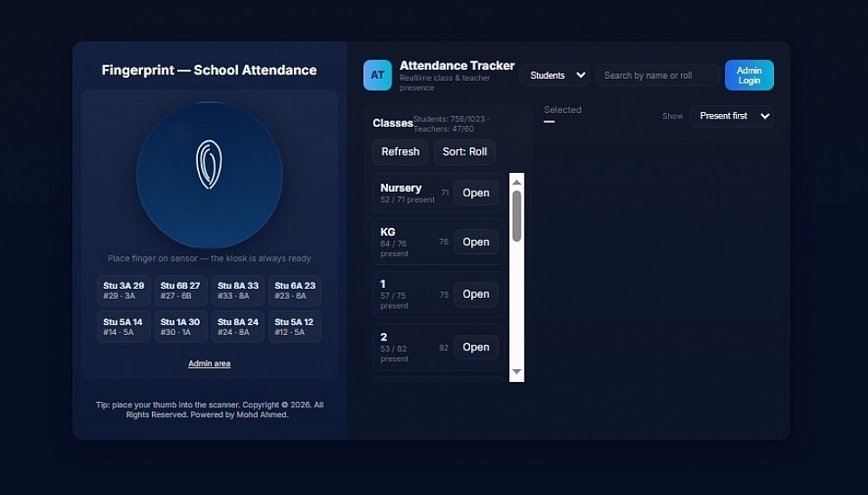Choose the Stu 5A 14 student tile
The image size is (868, 495).
123,327
